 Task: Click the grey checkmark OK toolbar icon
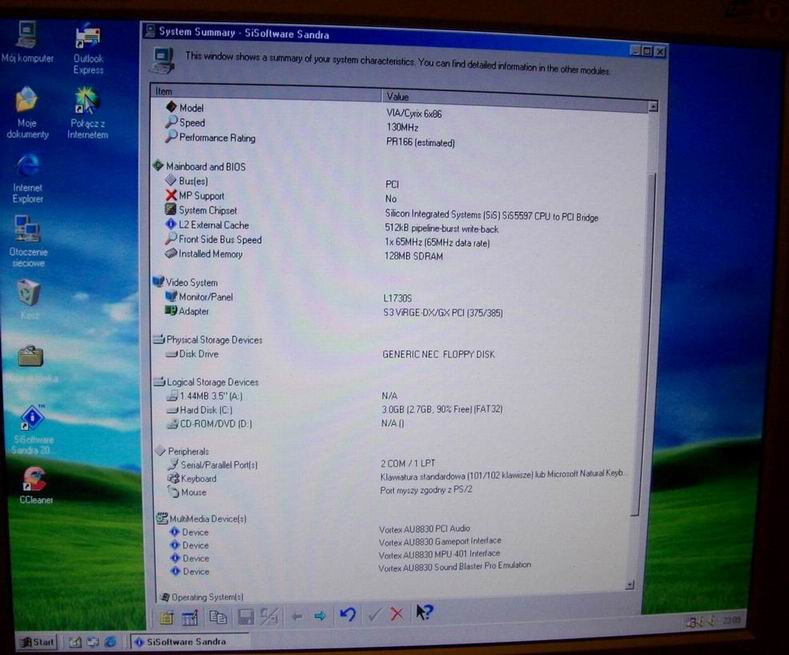click(x=374, y=614)
